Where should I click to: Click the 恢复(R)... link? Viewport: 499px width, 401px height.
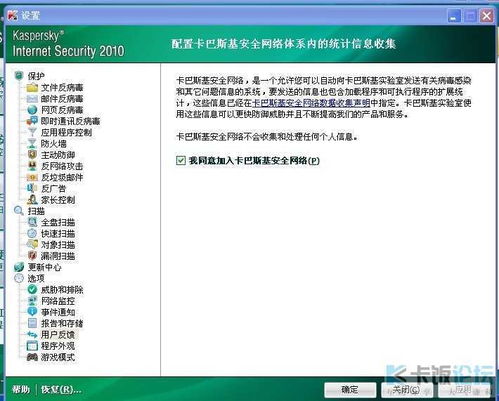61,389
